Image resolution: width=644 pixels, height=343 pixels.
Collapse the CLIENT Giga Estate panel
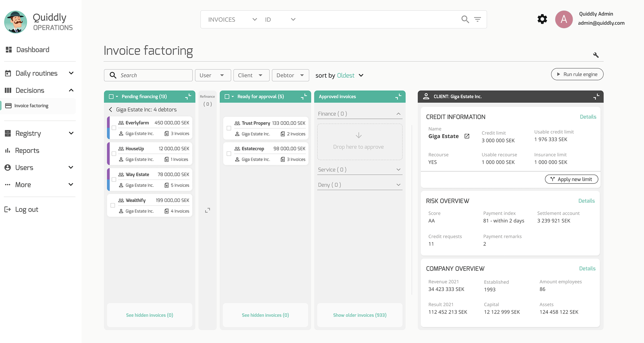[x=596, y=96]
